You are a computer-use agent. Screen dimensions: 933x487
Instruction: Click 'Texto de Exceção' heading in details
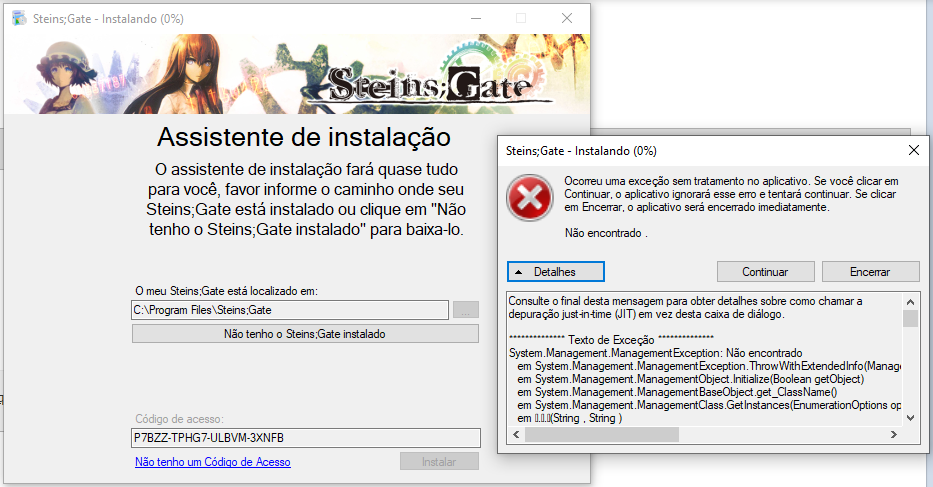pyautogui.click(x=611, y=340)
